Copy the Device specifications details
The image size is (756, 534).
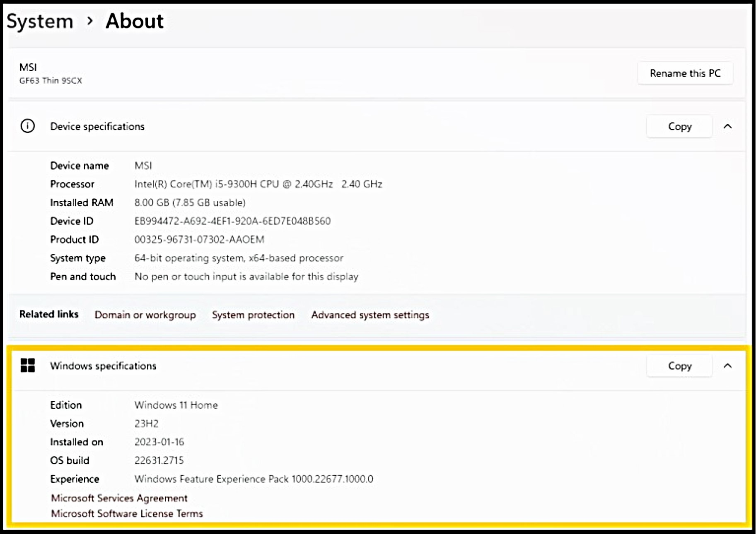(679, 126)
